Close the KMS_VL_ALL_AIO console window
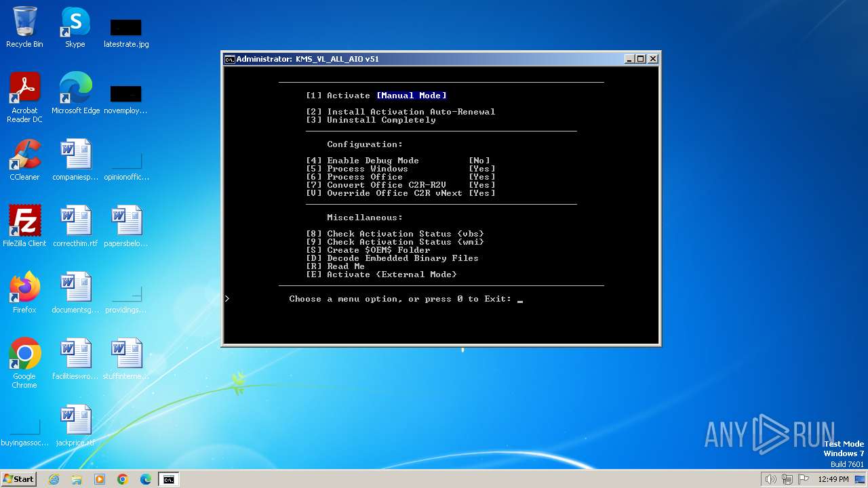The image size is (868, 488). pos(653,59)
